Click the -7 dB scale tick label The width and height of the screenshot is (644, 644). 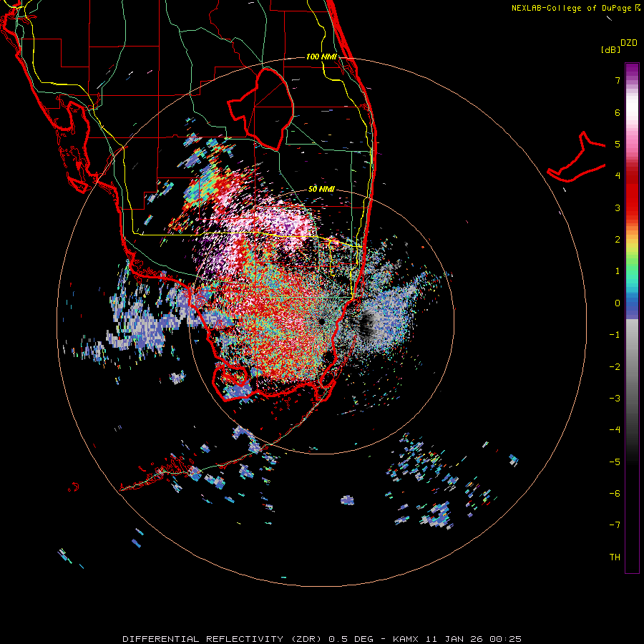click(x=615, y=525)
